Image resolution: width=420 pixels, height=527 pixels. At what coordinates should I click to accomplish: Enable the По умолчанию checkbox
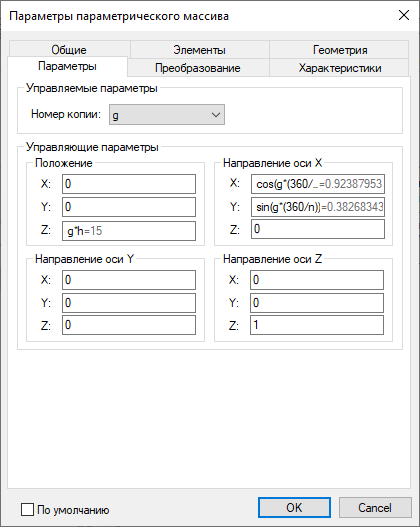pyautogui.click(x=27, y=510)
